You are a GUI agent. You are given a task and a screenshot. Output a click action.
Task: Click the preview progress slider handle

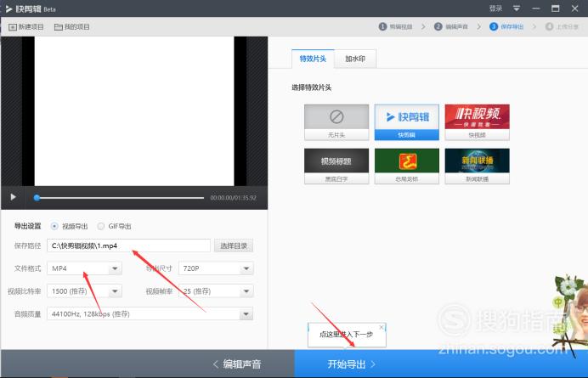pyautogui.click(x=37, y=198)
